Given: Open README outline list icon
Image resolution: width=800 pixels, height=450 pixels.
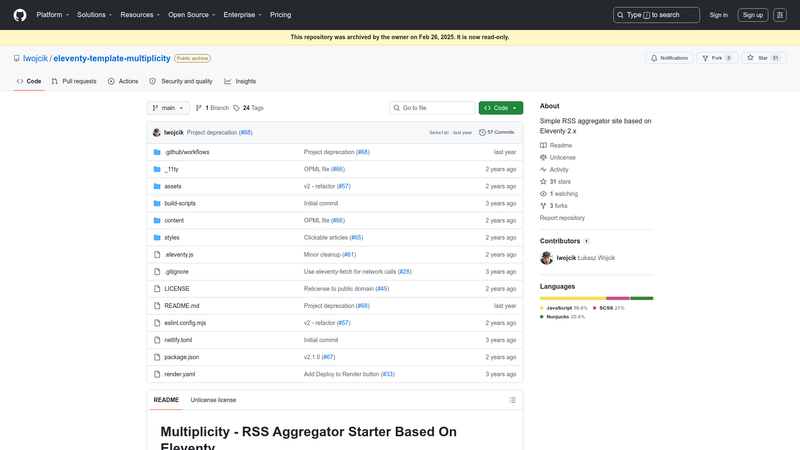Looking at the screenshot, I should (x=512, y=400).
